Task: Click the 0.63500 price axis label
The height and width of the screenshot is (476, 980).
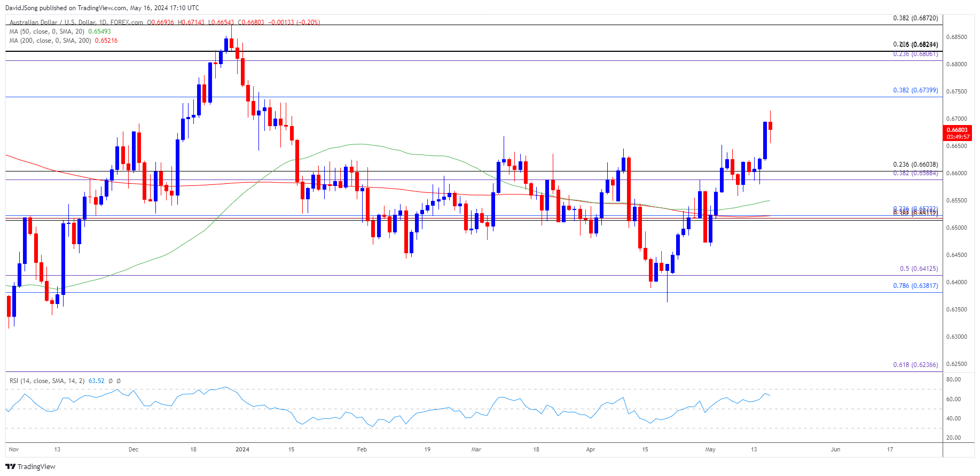Action: [x=957, y=309]
